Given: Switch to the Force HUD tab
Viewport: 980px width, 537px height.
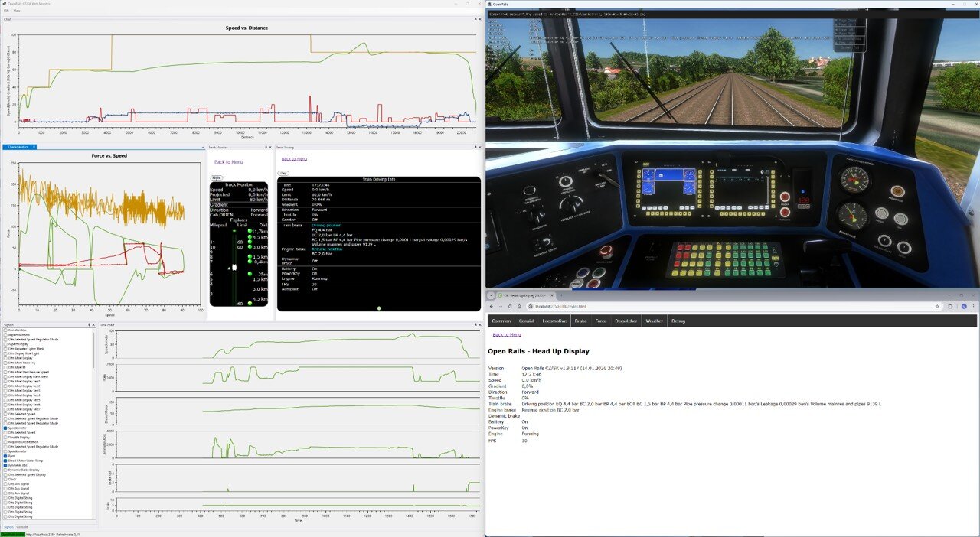Looking at the screenshot, I should 600,321.
